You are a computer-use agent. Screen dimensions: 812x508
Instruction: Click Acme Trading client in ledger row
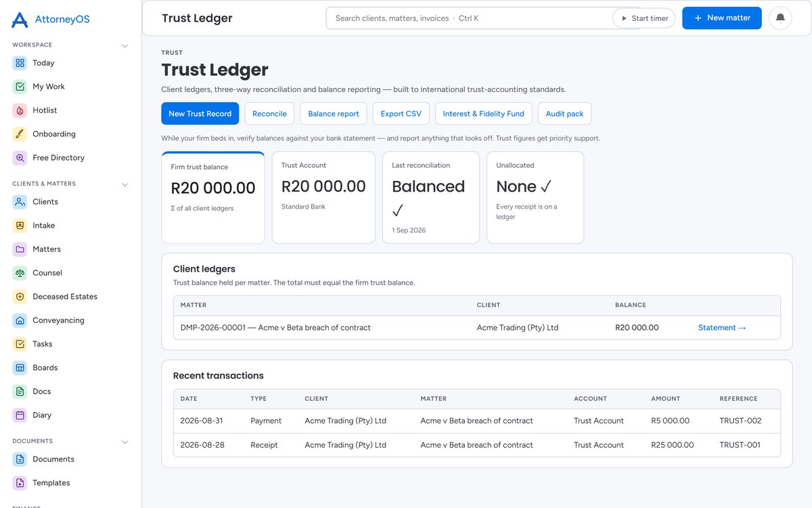coord(518,328)
